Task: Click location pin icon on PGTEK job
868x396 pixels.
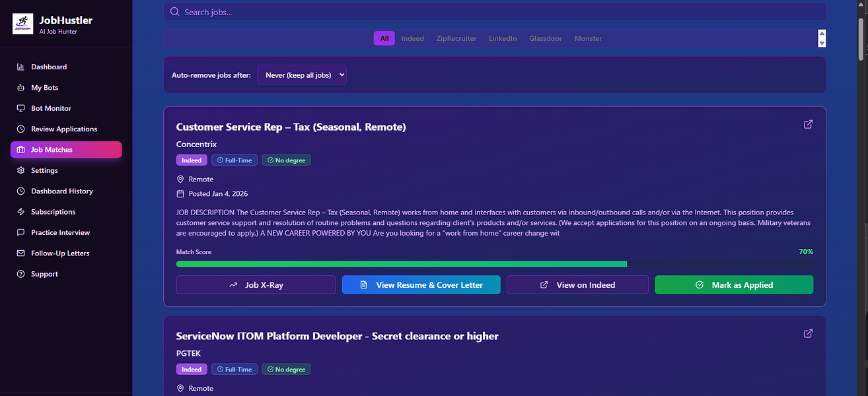Action: pyautogui.click(x=180, y=388)
